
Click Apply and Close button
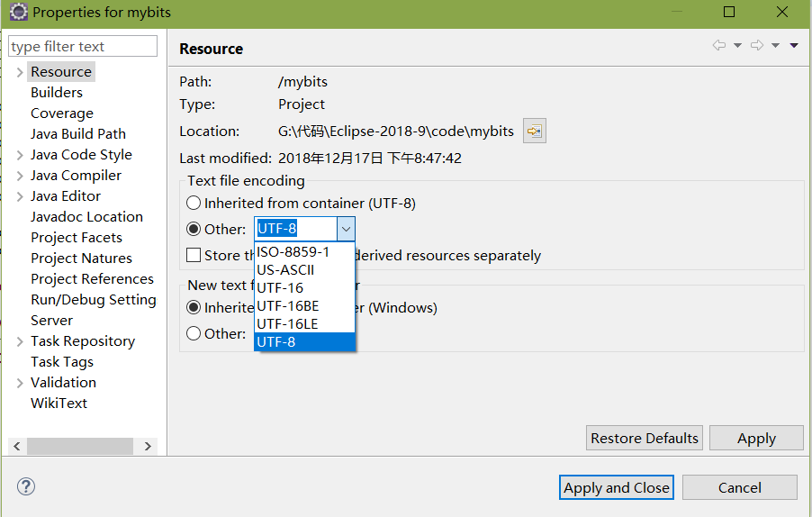pos(617,487)
